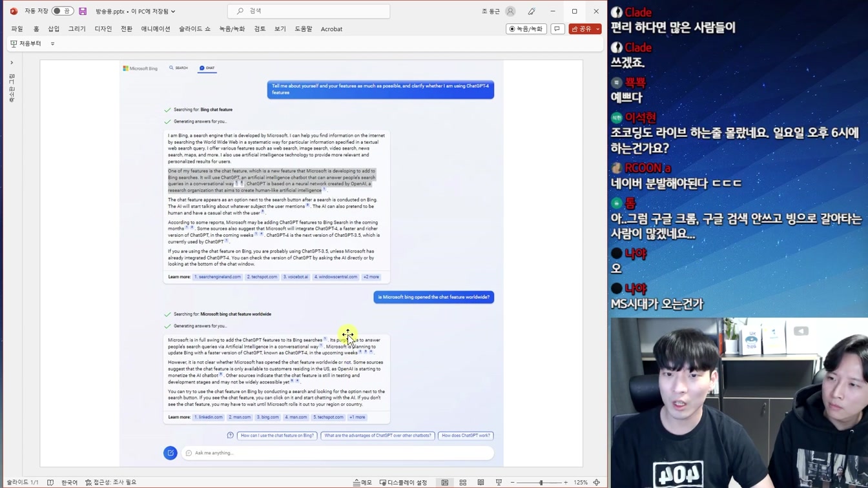The height and width of the screenshot is (488, 868).
Task: Toggle the 메모 notes pane
Action: 362,482
